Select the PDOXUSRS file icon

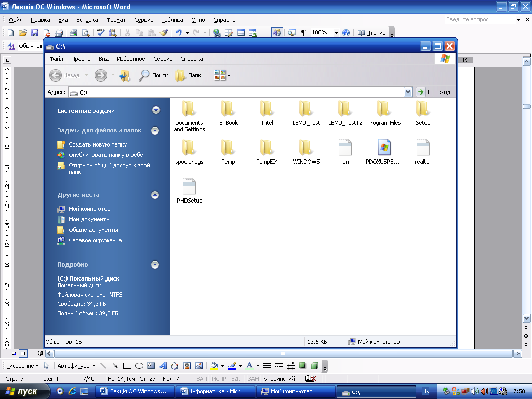click(384, 148)
